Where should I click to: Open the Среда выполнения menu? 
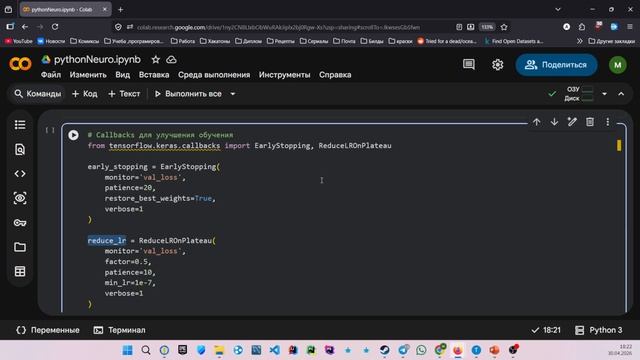tap(214, 75)
